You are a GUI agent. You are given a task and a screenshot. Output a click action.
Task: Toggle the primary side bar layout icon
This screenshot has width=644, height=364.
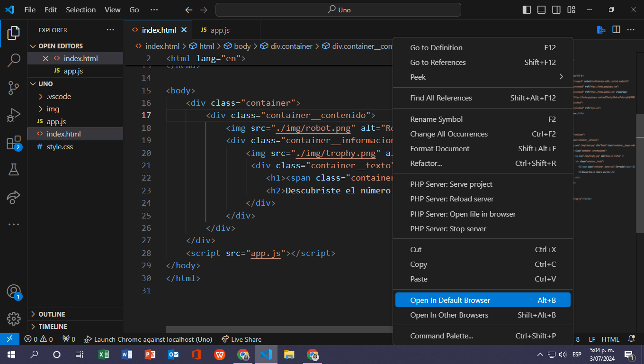point(527,9)
